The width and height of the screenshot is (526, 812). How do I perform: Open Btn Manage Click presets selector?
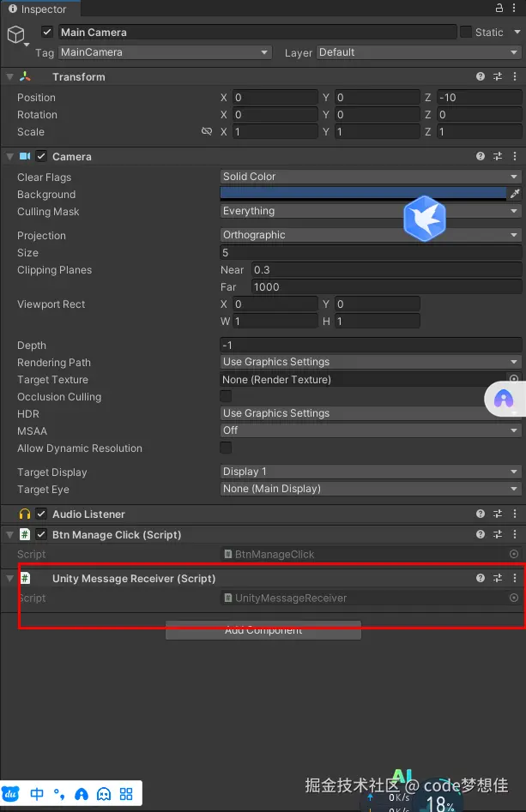[498, 534]
